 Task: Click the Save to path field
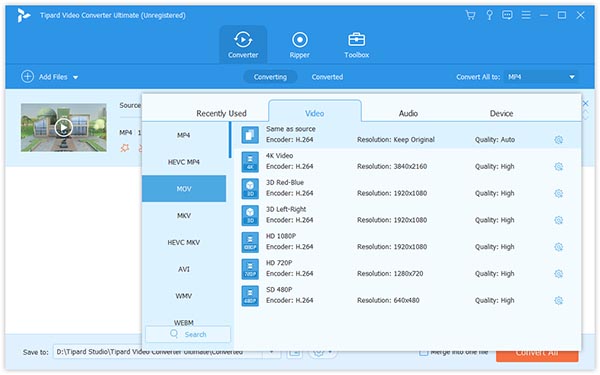click(158, 352)
